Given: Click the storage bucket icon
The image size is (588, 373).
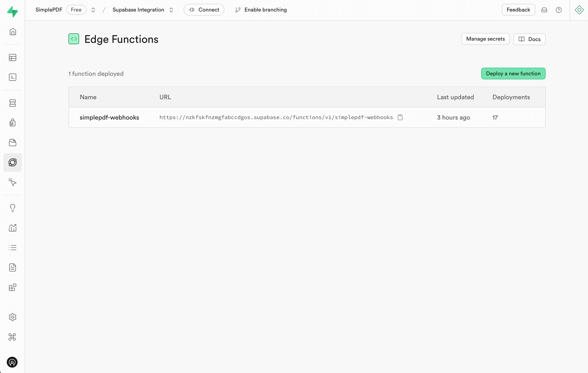Looking at the screenshot, I should tap(12, 143).
